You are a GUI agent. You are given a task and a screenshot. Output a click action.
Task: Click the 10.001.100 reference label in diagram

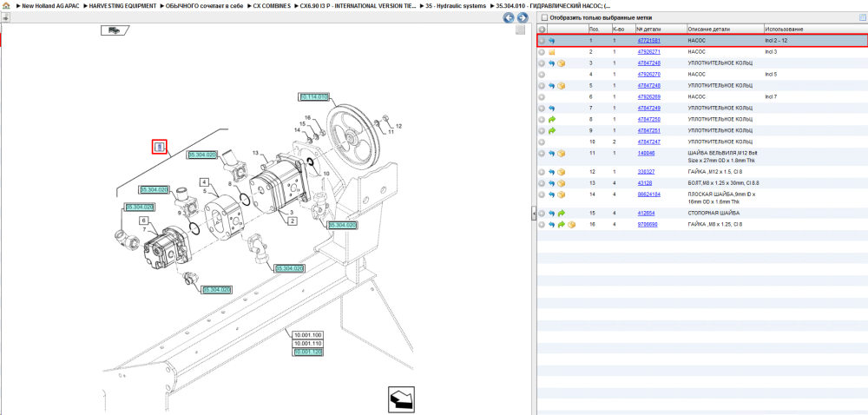point(308,335)
